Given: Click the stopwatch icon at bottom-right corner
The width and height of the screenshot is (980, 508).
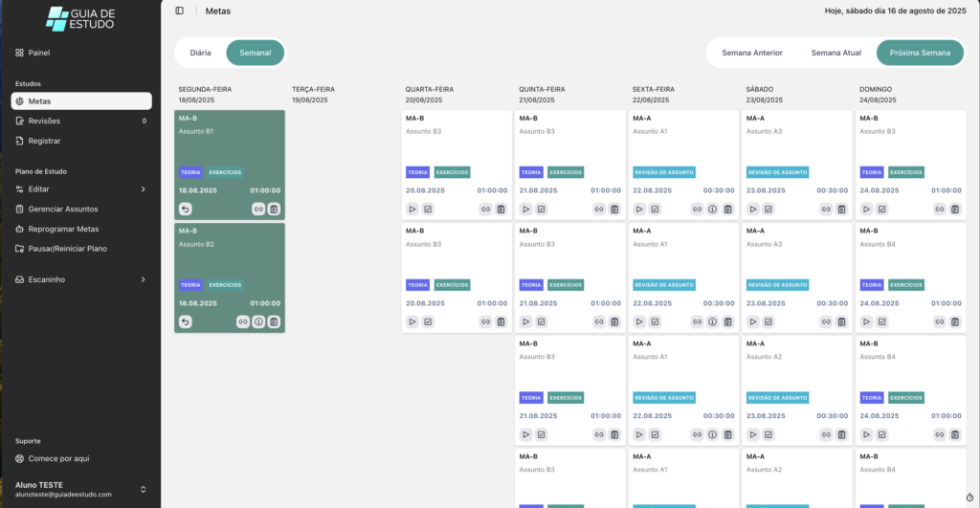Looking at the screenshot, I should tap(969, 497).
